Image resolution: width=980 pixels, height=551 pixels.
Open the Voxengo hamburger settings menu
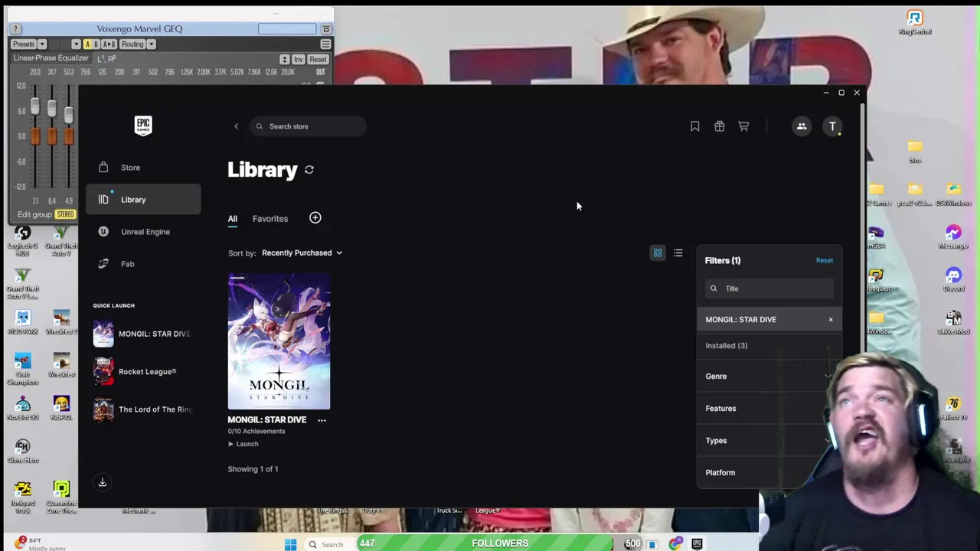tap(325, 44)
